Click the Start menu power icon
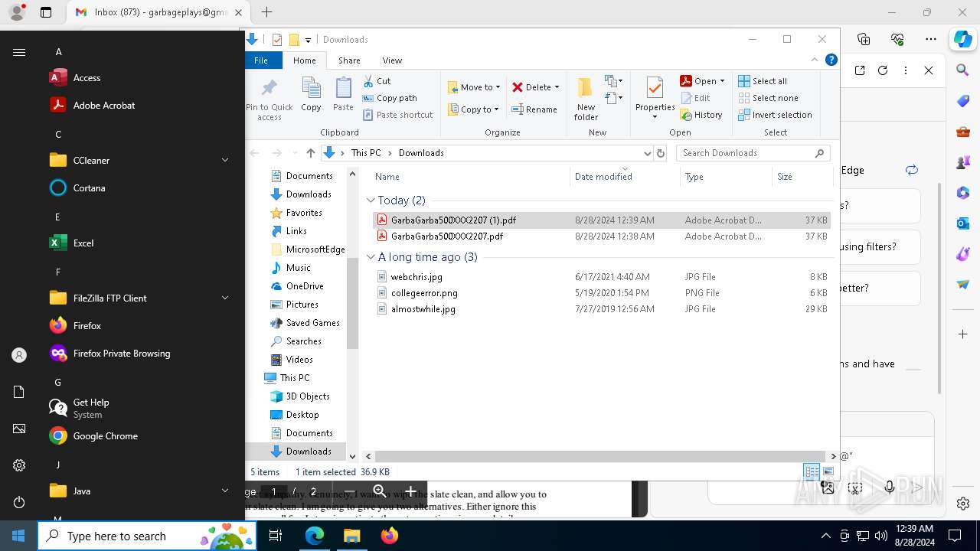The image size is (980, 551). pos(19,502)
